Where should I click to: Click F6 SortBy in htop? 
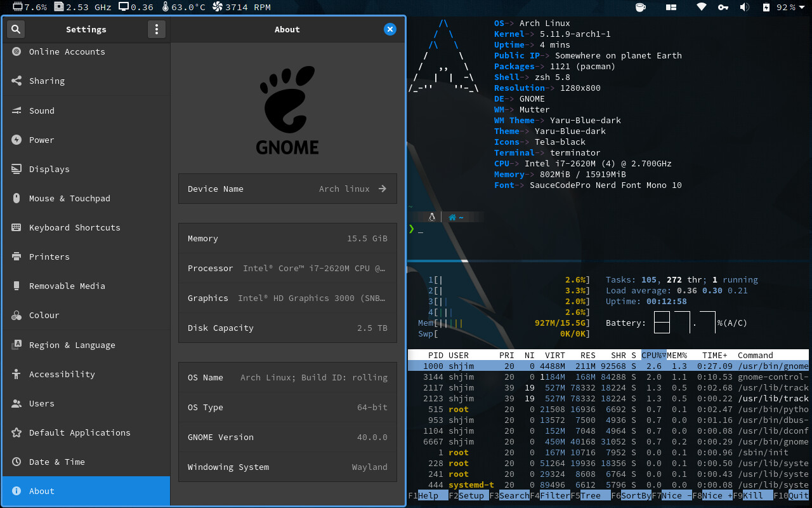(631, 496)
